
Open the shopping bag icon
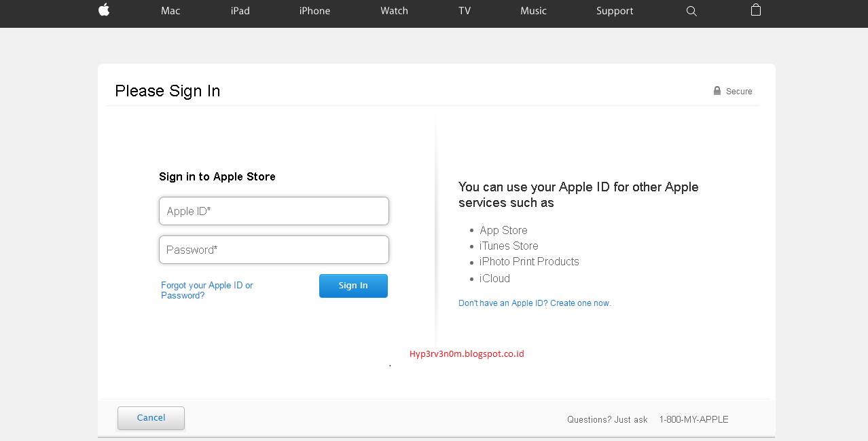point(756,9)
